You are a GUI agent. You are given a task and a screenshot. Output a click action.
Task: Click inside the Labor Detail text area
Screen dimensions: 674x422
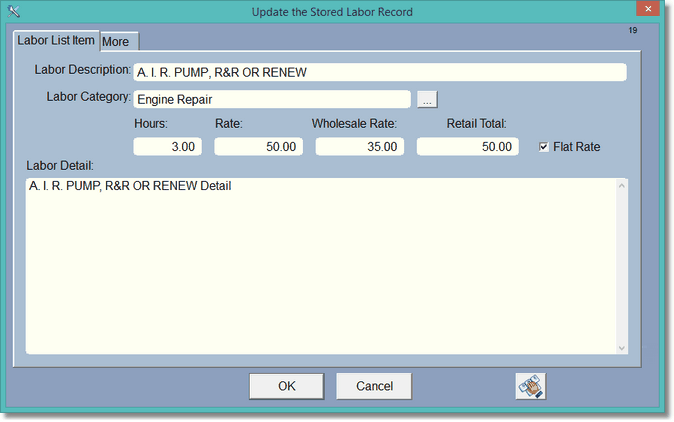(x=321, y=266)
